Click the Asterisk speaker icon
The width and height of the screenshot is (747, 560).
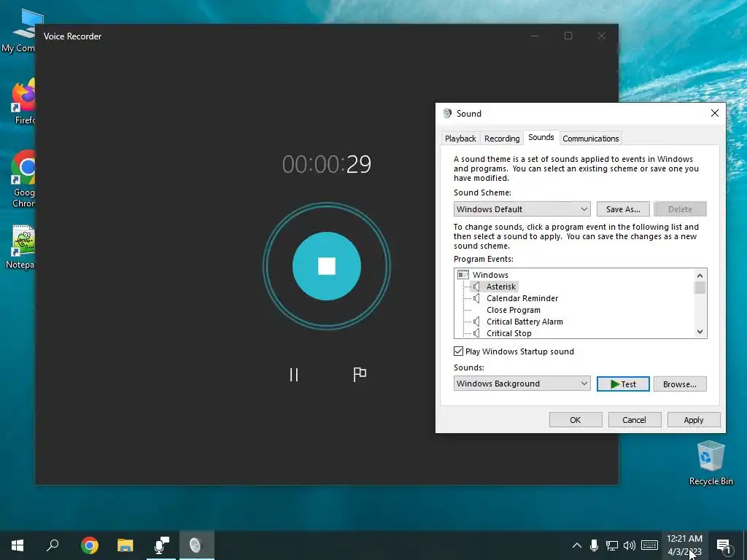476,287
